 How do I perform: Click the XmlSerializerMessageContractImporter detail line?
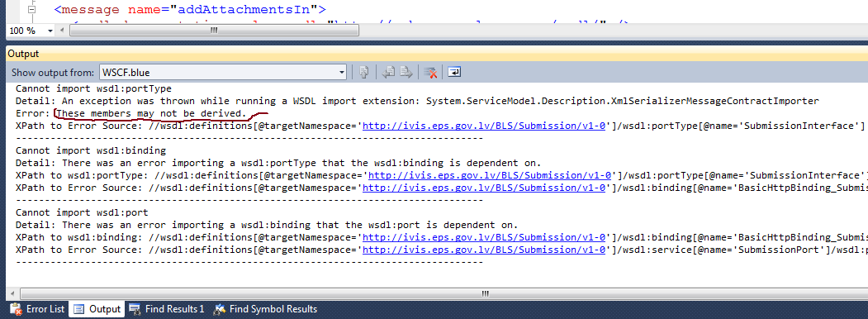point(417,101)
